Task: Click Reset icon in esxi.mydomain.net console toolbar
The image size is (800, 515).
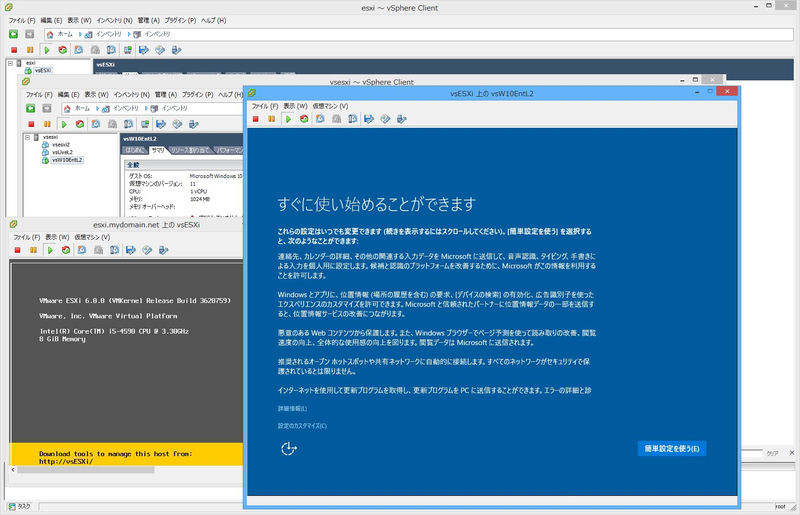Action: [x=66, y=250]
